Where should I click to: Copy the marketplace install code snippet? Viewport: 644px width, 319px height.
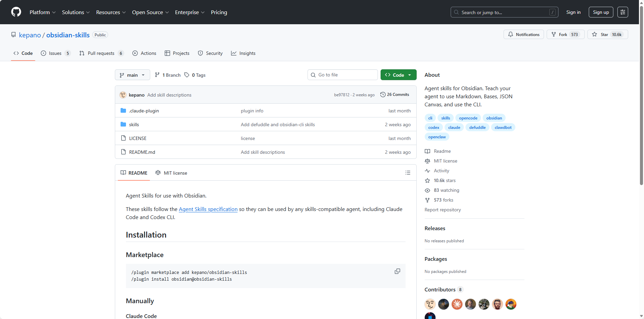pos(397,271)
